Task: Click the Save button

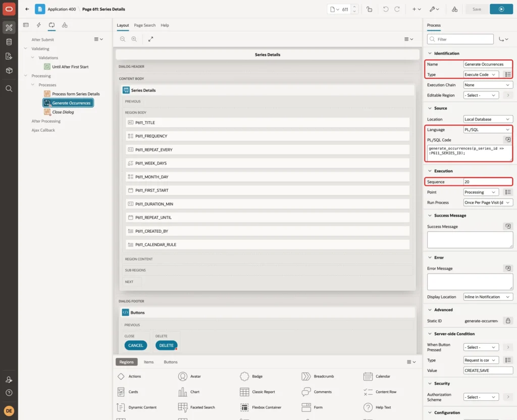Action: pyautogui.click(x=477, y=9)
